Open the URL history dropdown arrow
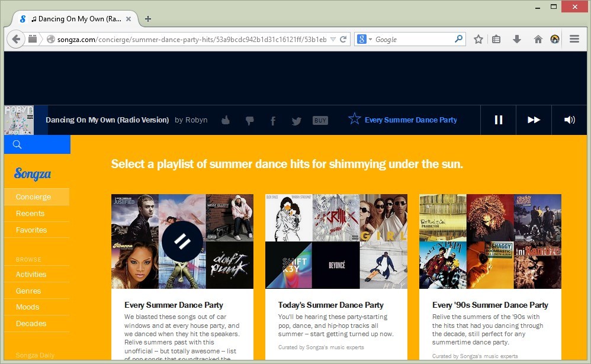This screenshot has width=591, height=364. tap(333, 39)
